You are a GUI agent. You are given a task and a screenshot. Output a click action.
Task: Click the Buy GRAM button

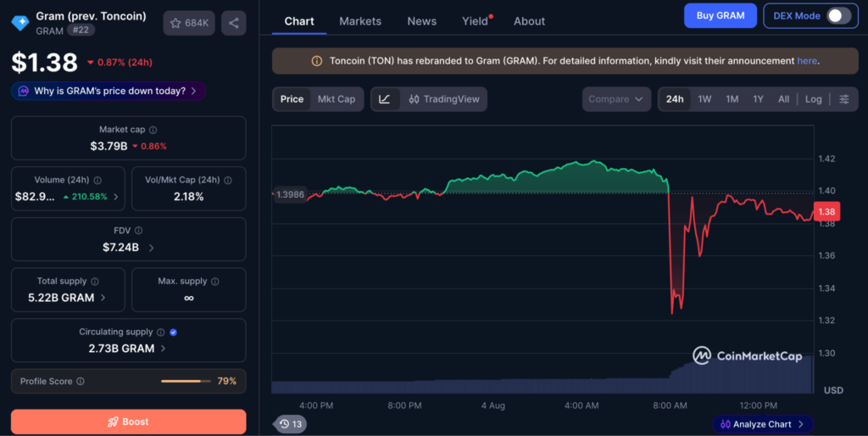click(721, 15)
